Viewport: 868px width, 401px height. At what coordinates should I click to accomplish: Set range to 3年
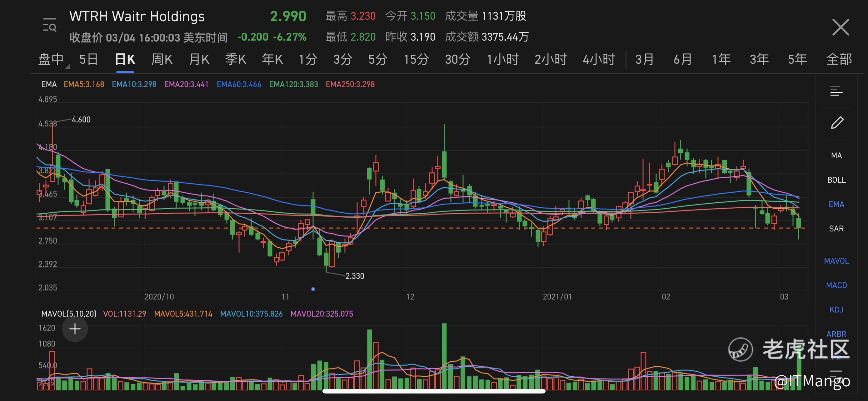point(759,60)
